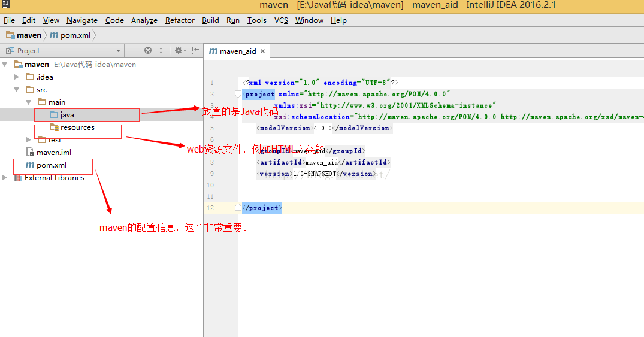The image size is (644, 337).
Task: Click line number 12 in gutter
Action: click(210, 208)
